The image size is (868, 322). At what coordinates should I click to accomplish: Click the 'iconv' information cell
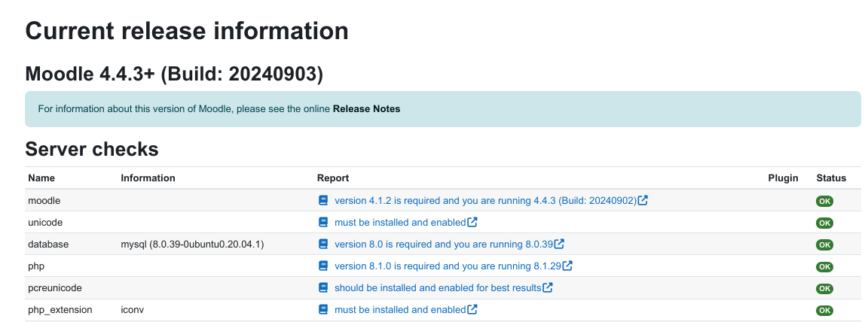[133, 310]
